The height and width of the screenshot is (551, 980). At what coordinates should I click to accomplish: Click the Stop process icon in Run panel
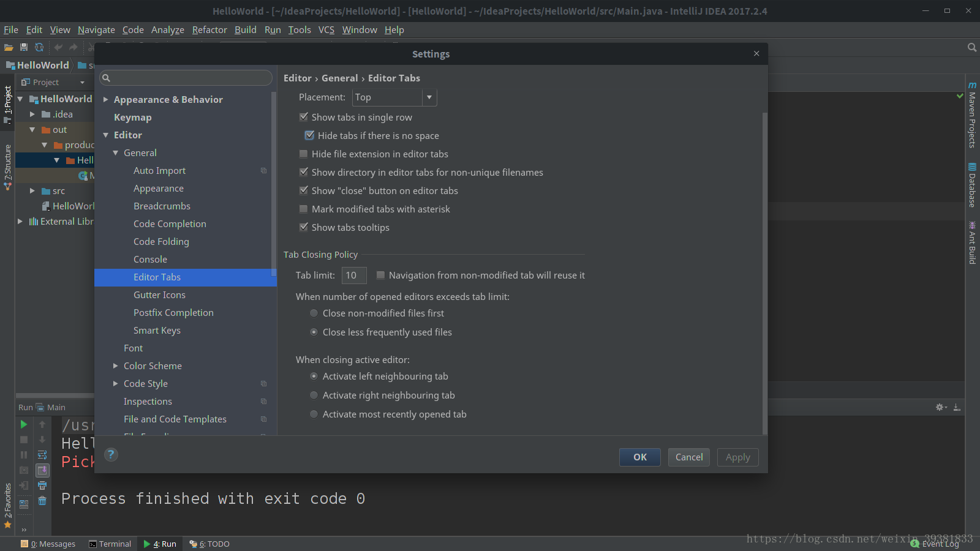point(24,440)
